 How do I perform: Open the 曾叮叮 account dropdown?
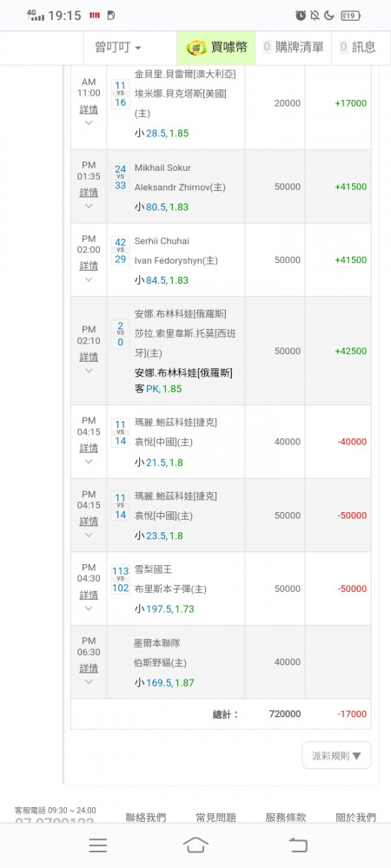pyautogui.click(x=118, y=48)
